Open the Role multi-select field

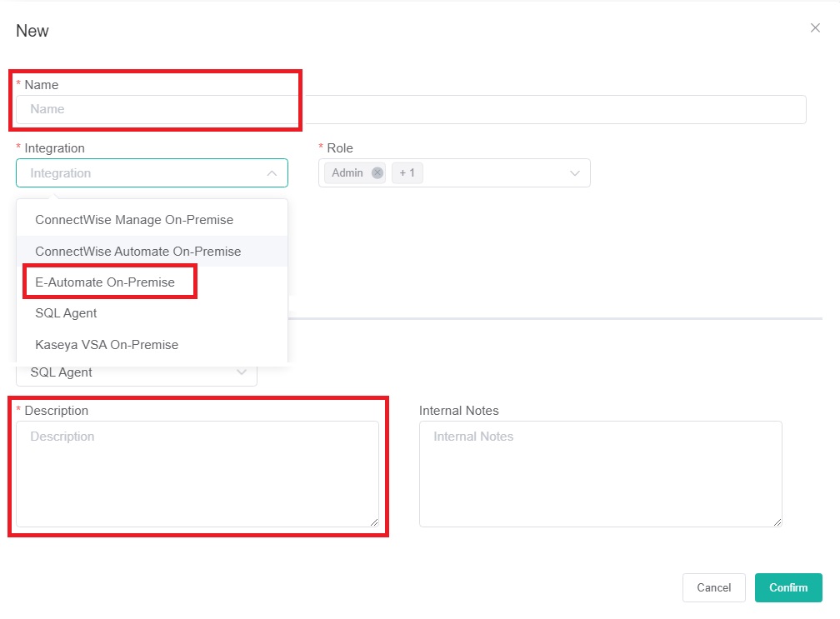click(x=492, y=173)
